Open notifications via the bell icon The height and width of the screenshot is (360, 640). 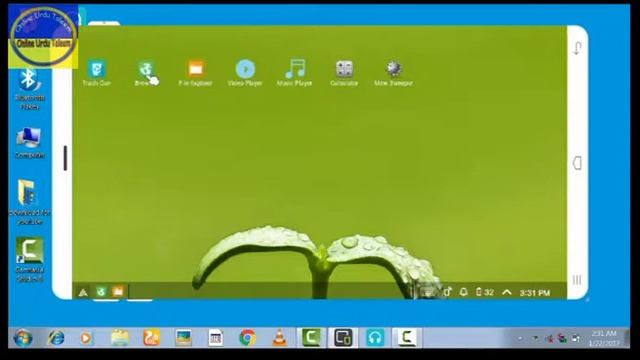(463, 292)
